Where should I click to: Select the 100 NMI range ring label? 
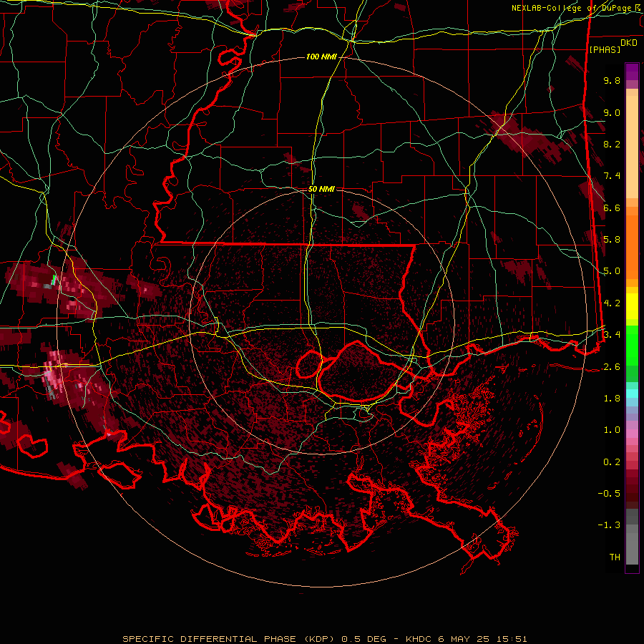[x=321, y=57]
